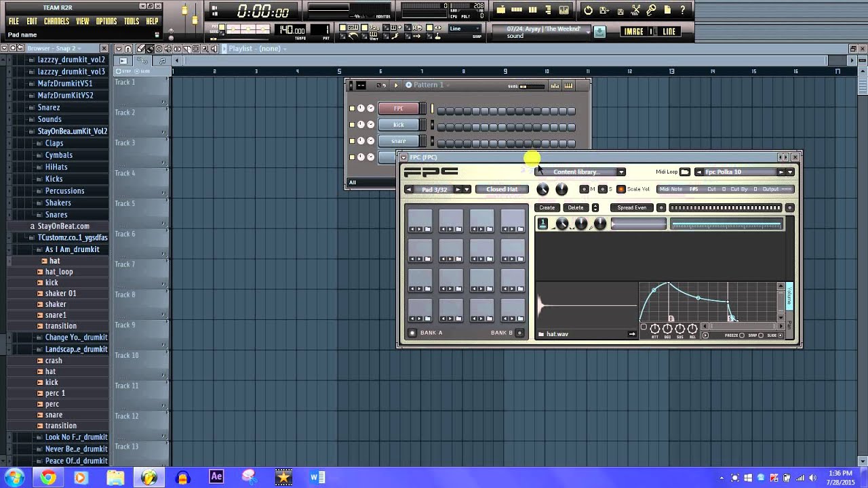Click the folder icon beside hat.wav
The width and height of the screenshot is (868, 488).
pyautogui.click(x=541, y=334)
